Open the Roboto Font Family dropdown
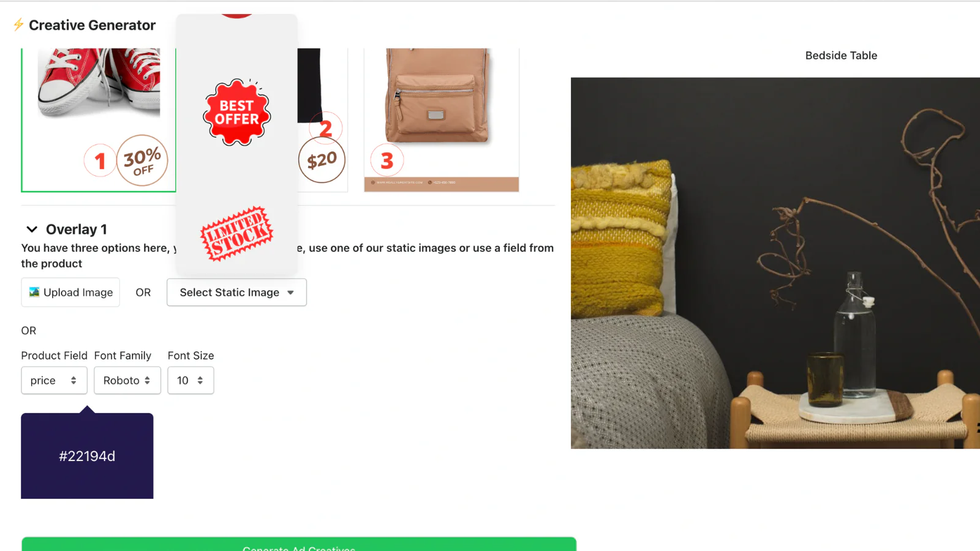This screenshot has height=551, width=980. [x=127, y=380]
